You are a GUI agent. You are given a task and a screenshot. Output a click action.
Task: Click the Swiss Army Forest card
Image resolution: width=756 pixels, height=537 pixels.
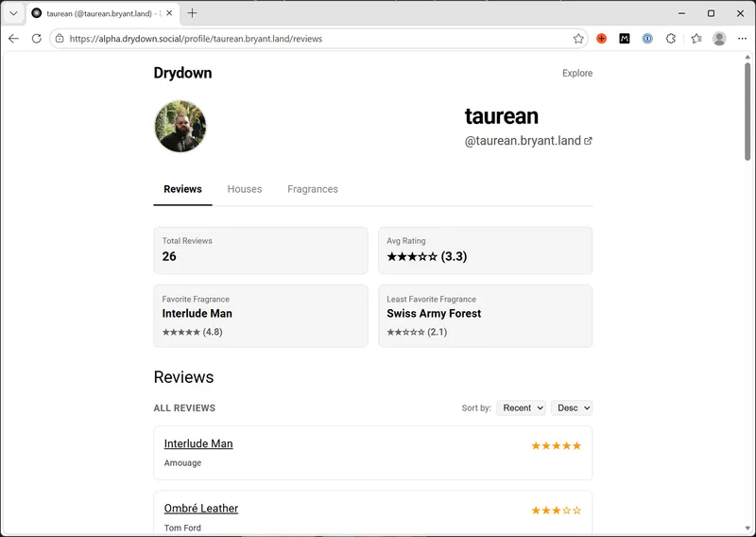(x=485, y=316)
